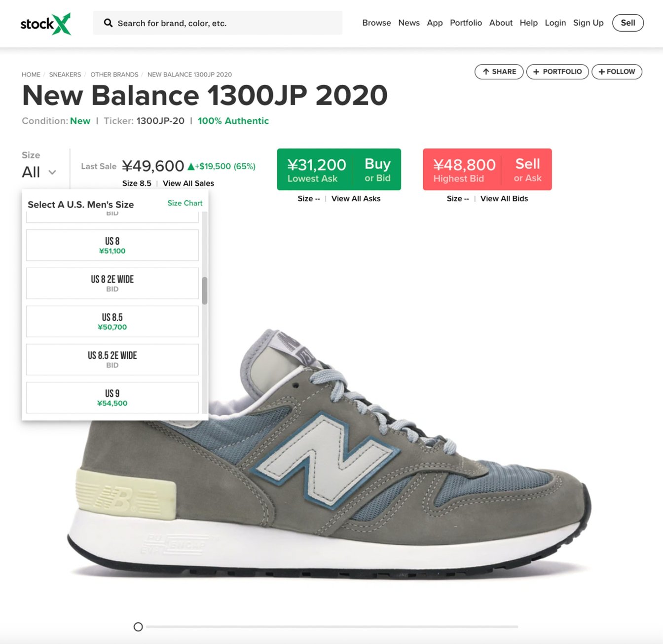Open the Size All dropdown chevron

click(52, 172)
